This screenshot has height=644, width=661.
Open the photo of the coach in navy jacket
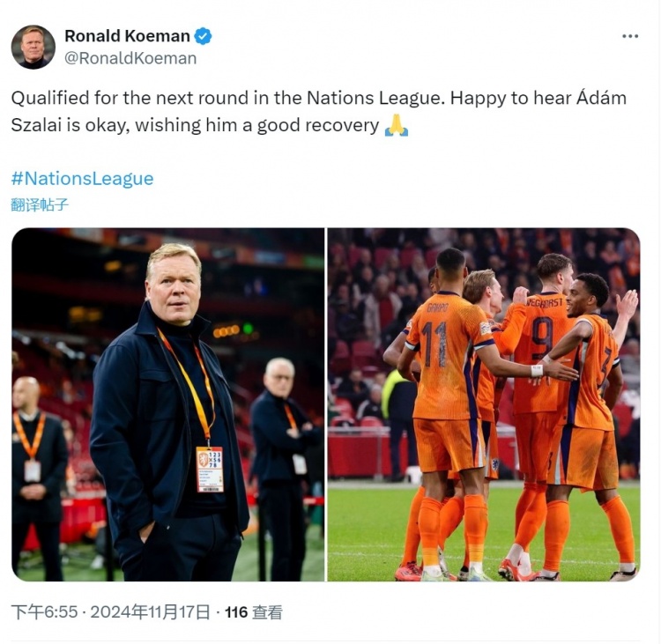coord(167,404)
